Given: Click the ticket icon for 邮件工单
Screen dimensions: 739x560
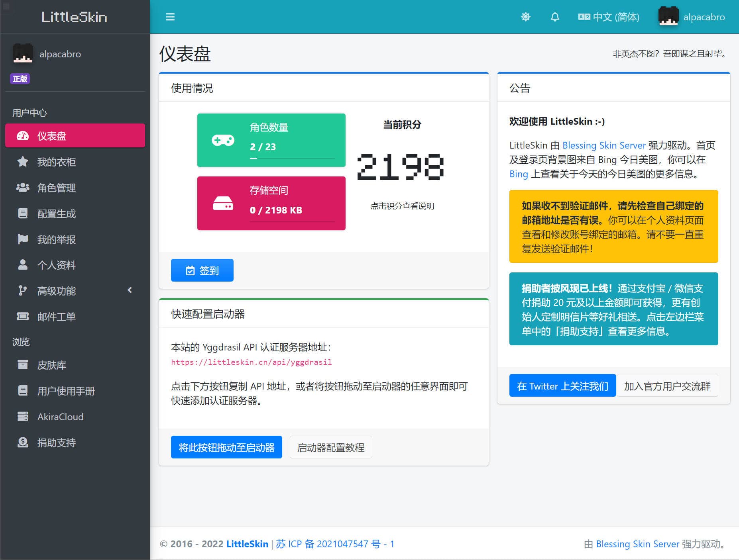Looking at the screenshot, I should 23,317.
